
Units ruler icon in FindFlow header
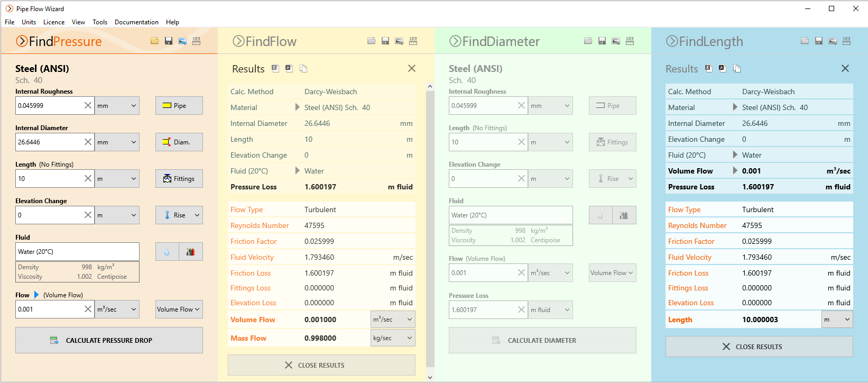(x=413, y=41)
